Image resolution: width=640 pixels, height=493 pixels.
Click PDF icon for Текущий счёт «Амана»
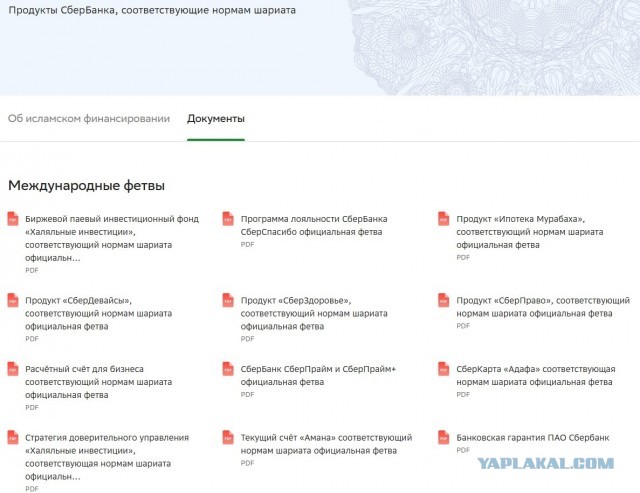click(228, 437)
